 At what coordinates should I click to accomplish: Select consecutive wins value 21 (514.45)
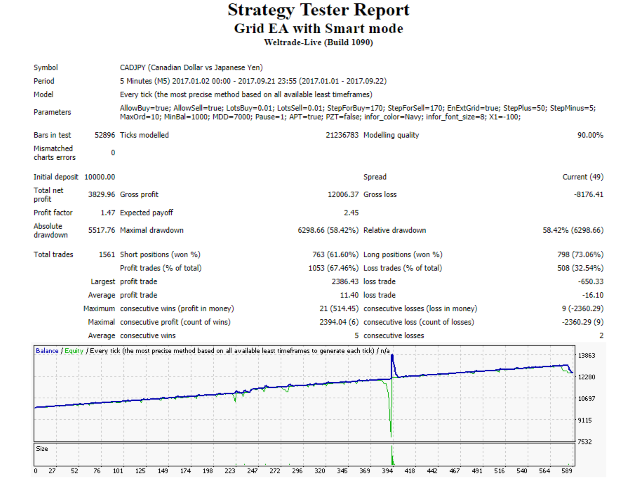tap(339, 309)
